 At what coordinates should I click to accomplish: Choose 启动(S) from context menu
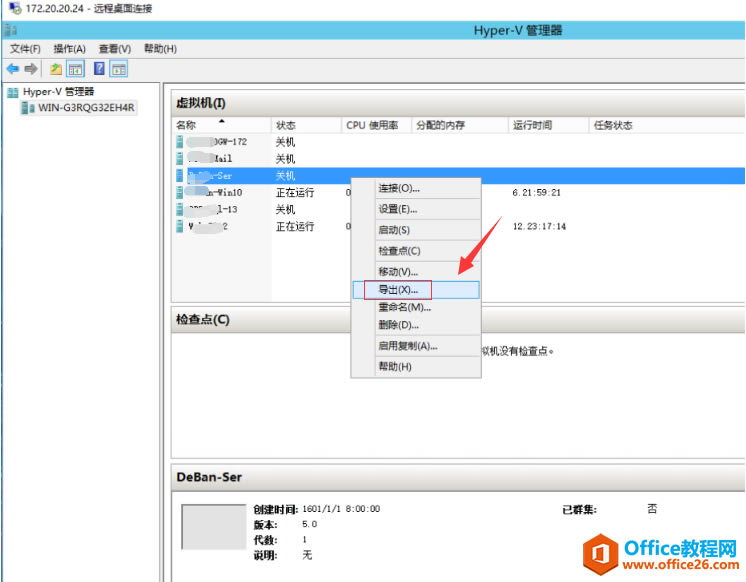click(x=416, y=230)
